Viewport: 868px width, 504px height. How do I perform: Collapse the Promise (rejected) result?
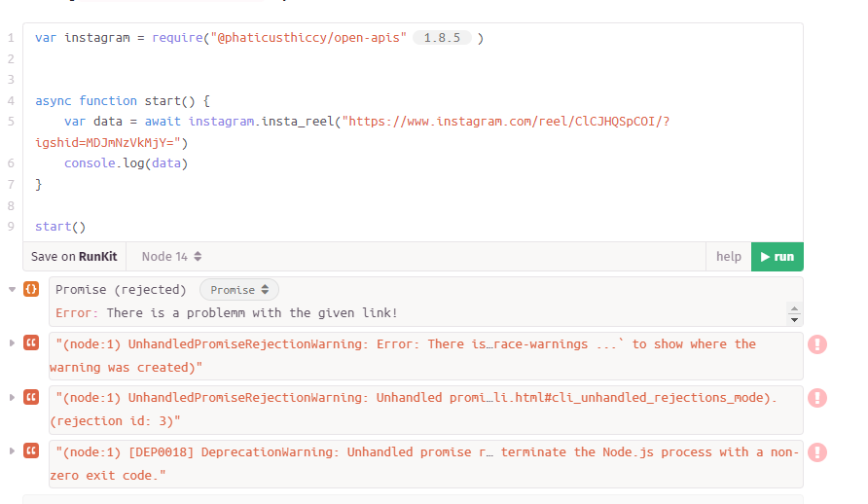(12, 289)
